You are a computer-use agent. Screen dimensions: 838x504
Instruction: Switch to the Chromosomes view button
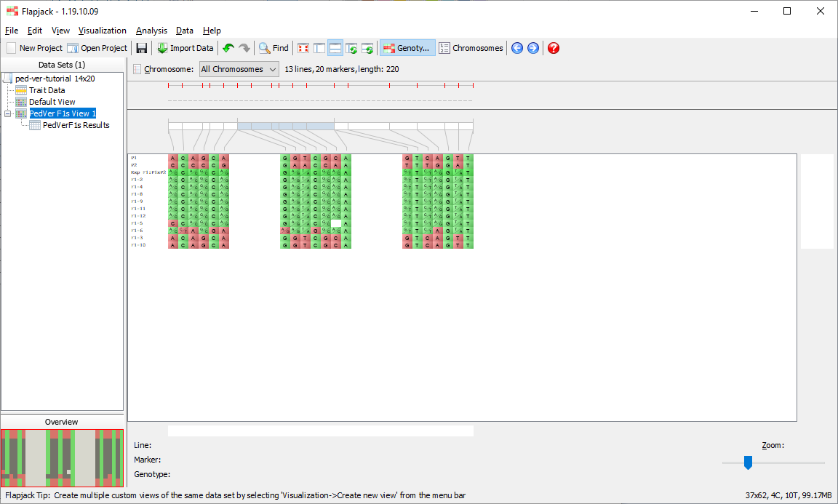tap(471, 48)
